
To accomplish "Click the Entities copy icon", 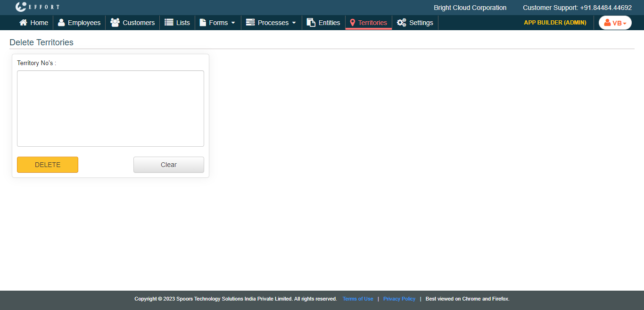I will (311, 23).
